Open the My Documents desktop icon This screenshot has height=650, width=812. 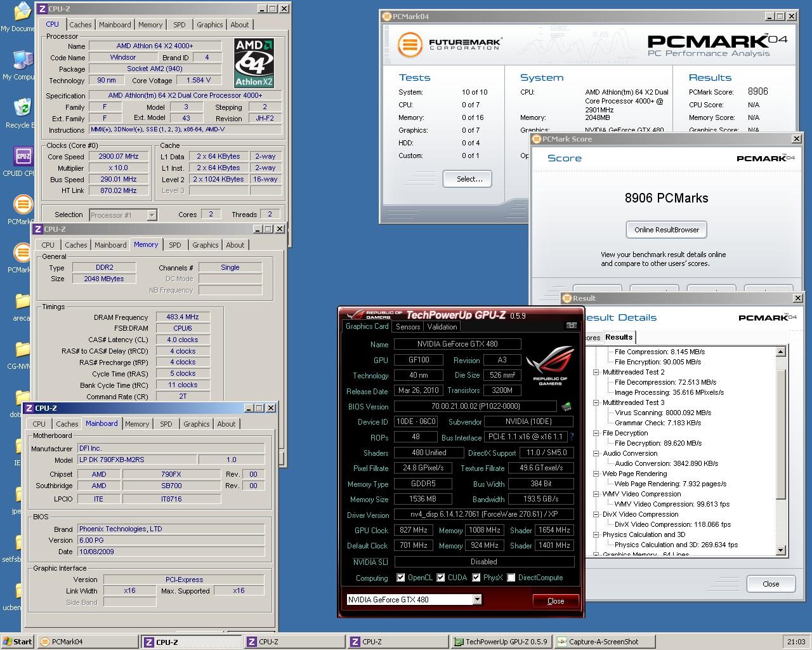[22, 11]
